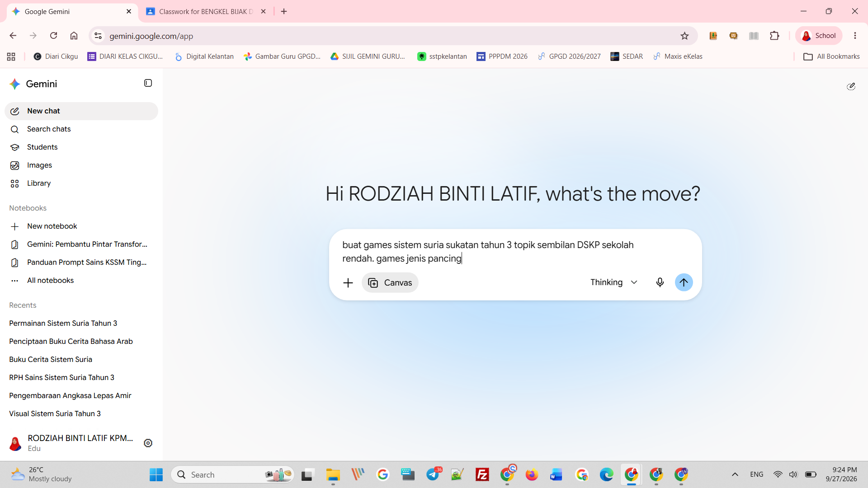Click the Windows taskbar Search box
The height and width of the screenshot is (488, 868).
[x=232, y=474]
